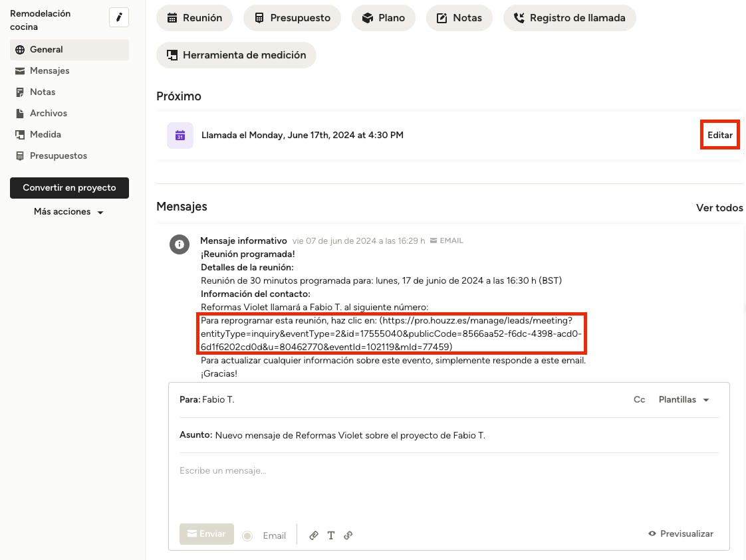The height and width of the screenshot is (560, 746).
Task: Click the pencil edit icon beside Remodelación cocina
Action: [119, 18]
